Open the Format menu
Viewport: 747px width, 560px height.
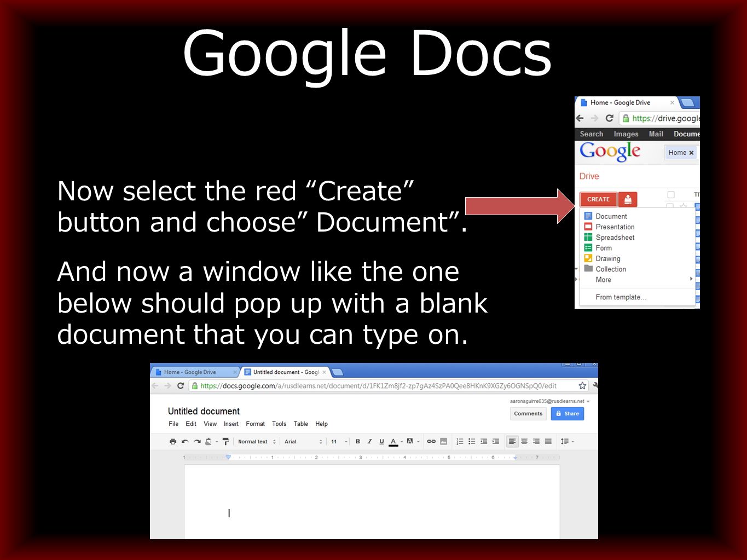tap(255, 424)
